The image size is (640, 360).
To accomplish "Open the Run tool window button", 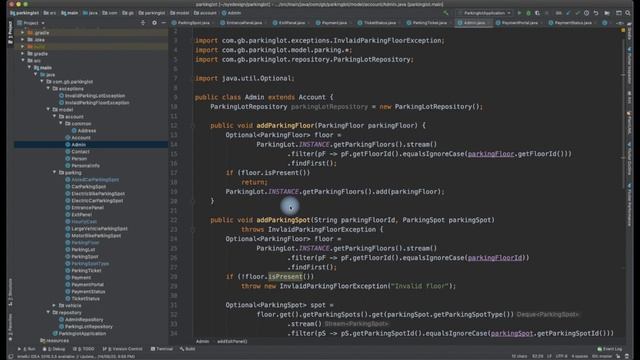I will coord(27,349).
